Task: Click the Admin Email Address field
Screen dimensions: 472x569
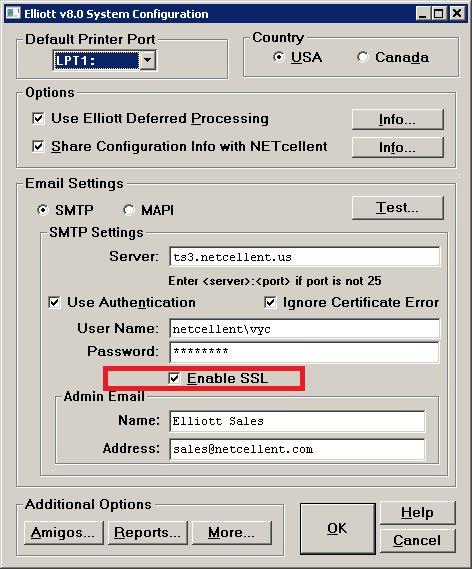Action: click(297, 449)
